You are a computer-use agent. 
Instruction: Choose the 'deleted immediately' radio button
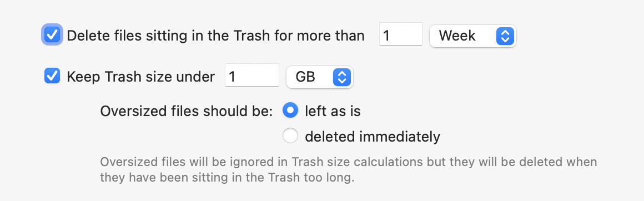pos(290,135)
